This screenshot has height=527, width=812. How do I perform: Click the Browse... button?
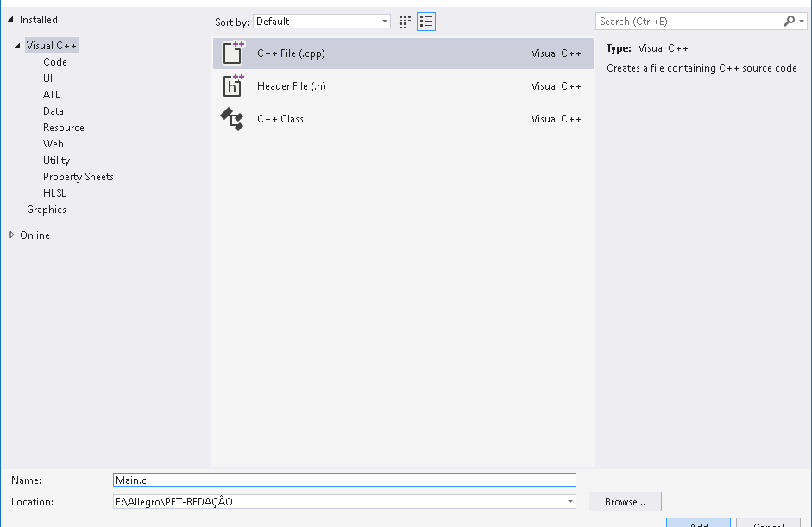tap(625, 502)
